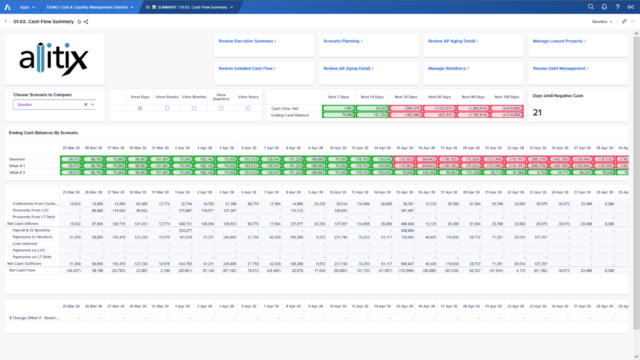Image resolution: width=640 pixels, height=360 pixels.
Task: Click the Days Until Negative Cash value 21
Action: (x=537, y=113)
